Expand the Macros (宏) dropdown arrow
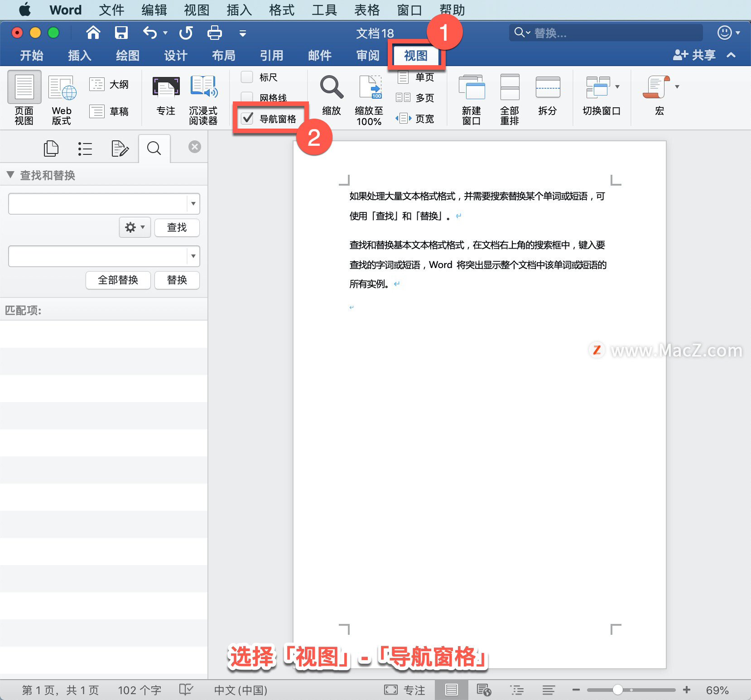This screenshot has height=700, width=751. click(677, 86)
